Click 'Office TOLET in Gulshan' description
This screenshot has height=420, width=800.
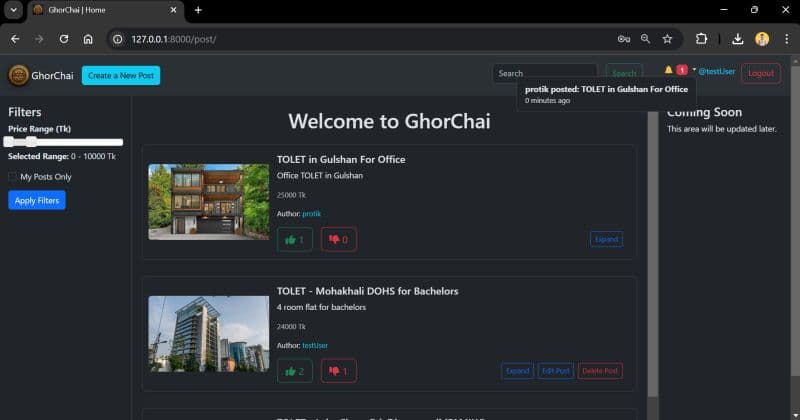coord(319,176)
